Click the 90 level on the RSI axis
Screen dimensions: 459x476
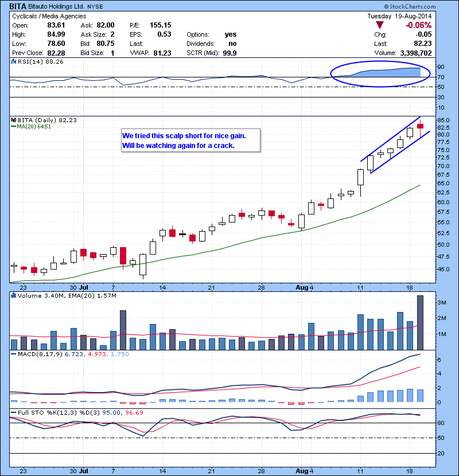441,67
